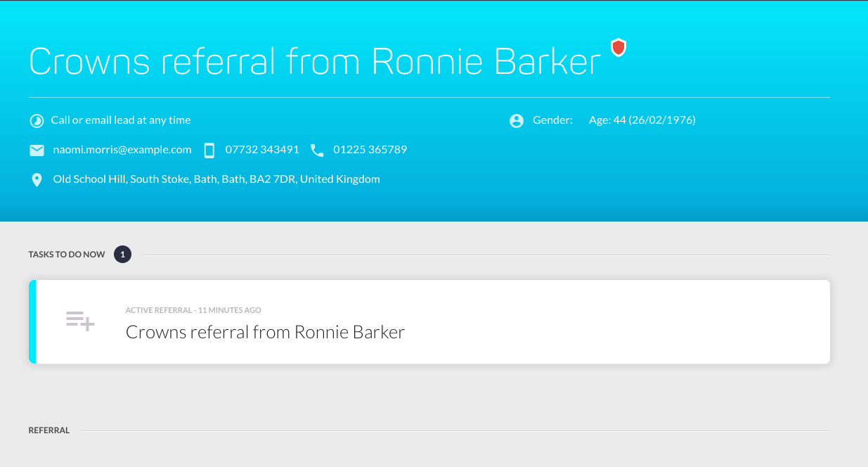Open email link naomi.morris@example.com

coord(122,150)
